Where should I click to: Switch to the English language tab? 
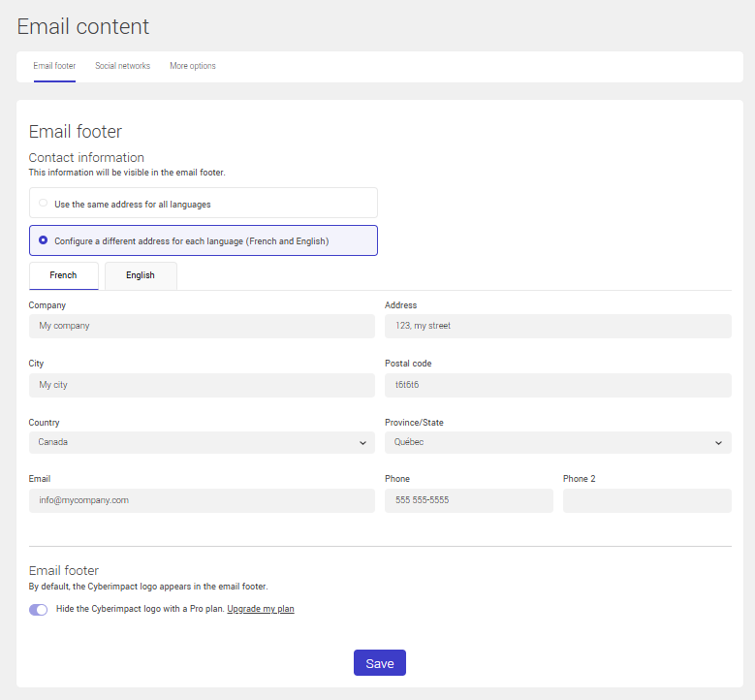pos(141,275)
